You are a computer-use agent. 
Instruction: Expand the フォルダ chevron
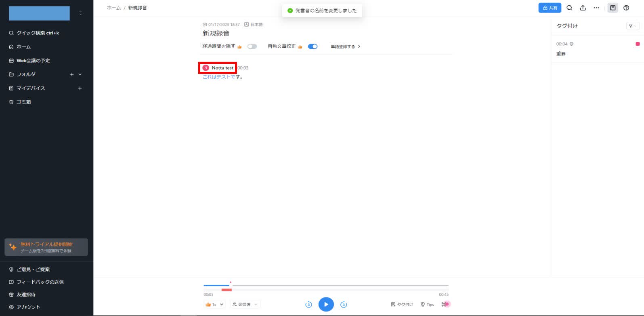[x=80, y=74]
